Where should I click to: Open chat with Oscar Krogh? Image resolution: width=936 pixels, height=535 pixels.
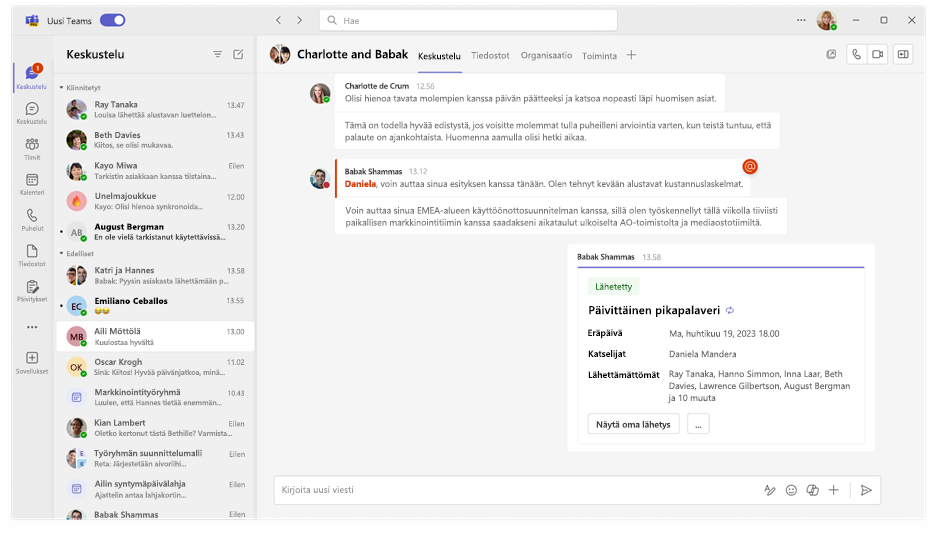[x=155, y=367]
